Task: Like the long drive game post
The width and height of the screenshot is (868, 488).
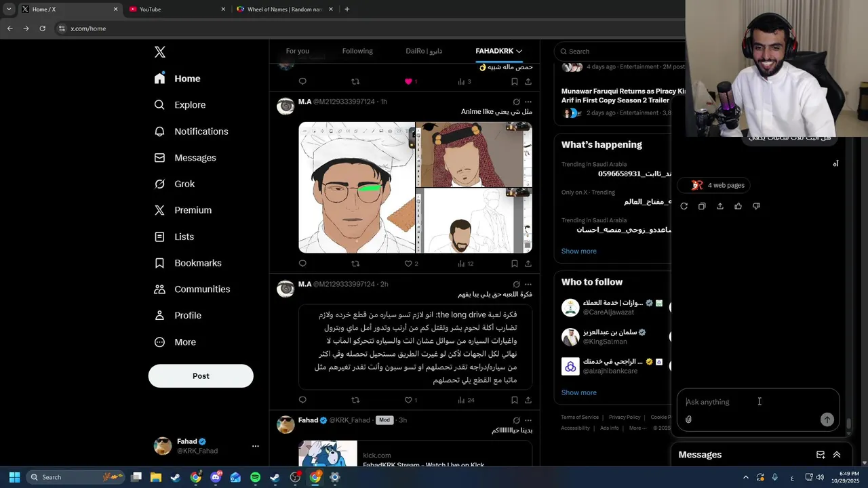Action: pos(408,401)
